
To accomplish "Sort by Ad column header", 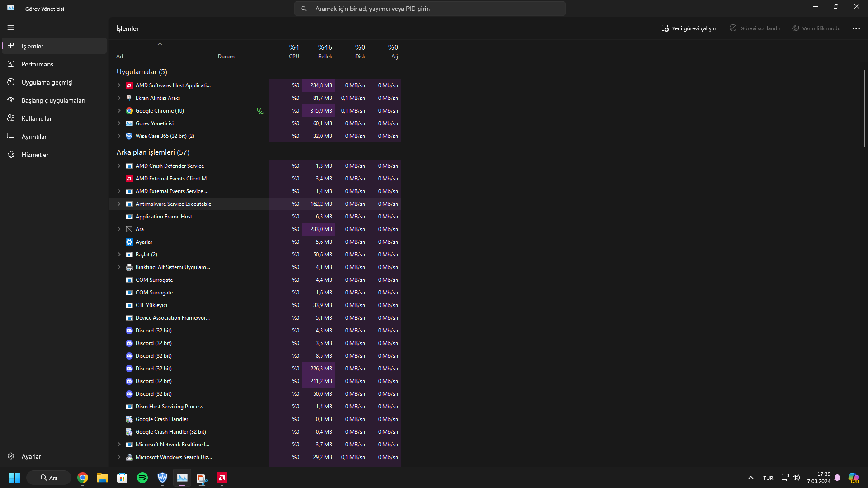I will (x=162, y=51).
